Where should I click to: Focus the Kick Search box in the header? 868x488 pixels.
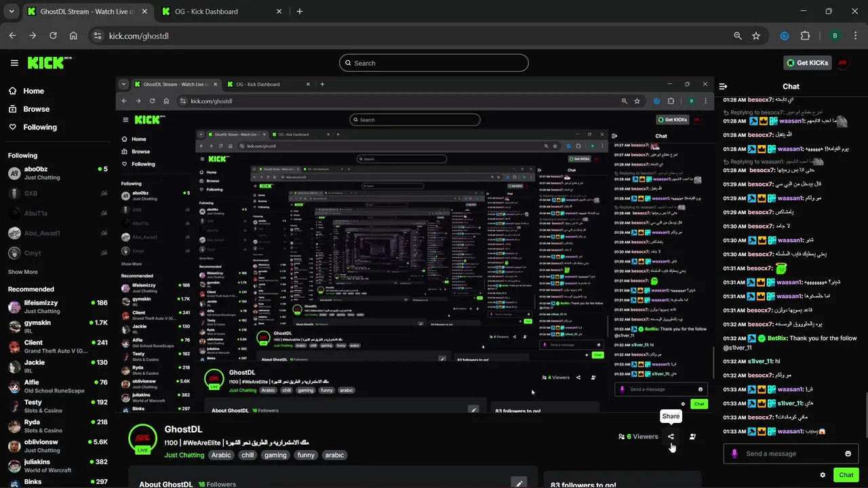pyautogui.click(x=433, y=63)
